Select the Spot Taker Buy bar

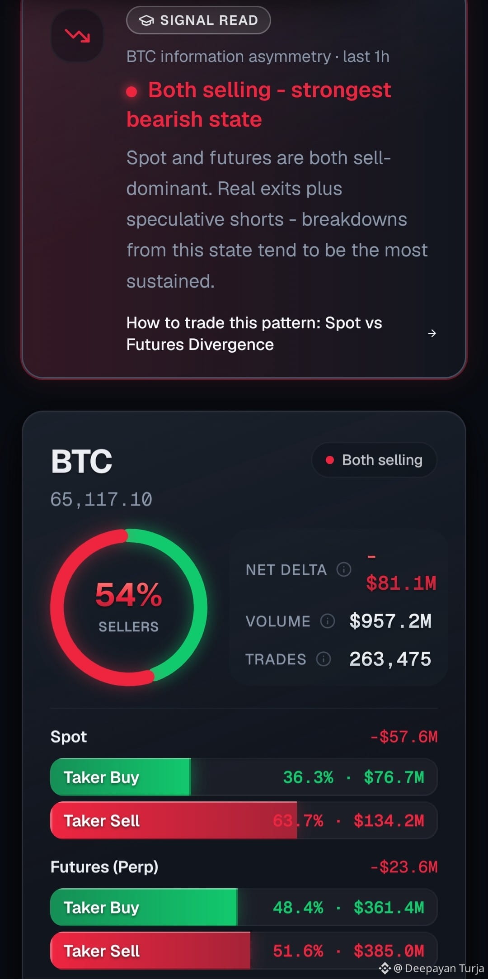tap(244, 777)
